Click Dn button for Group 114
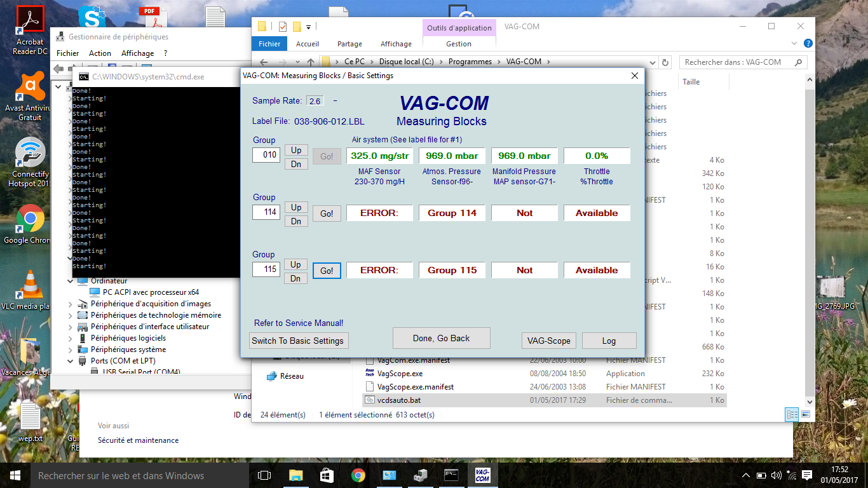The width and height of the screenshot is (868, 488). pos(296,221)
